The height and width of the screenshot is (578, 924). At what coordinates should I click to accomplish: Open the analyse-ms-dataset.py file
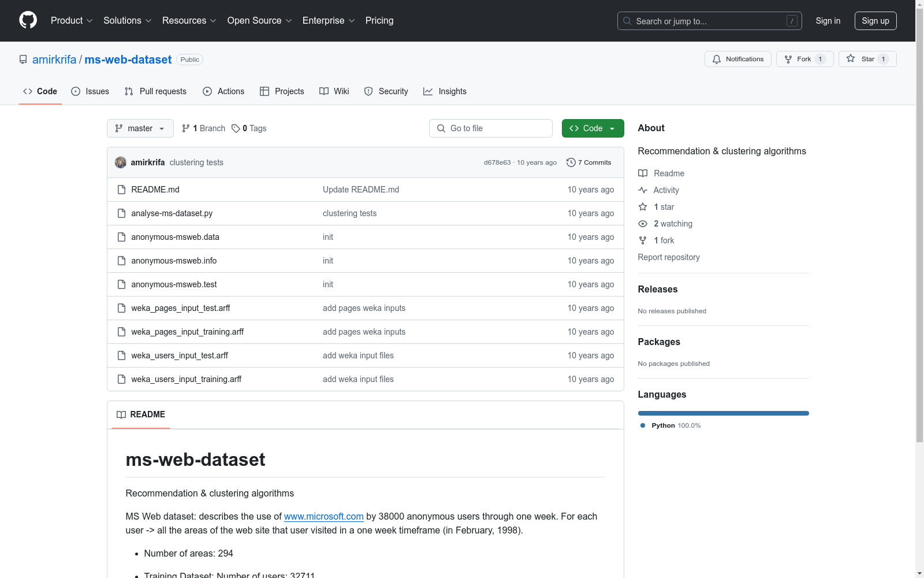point(172,213)
